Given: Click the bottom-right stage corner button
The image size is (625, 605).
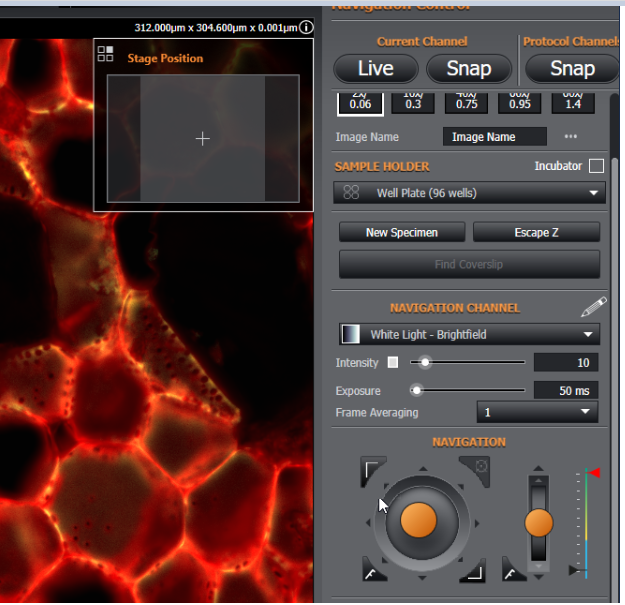Looking at the screenshot, I should coord(472,570).
